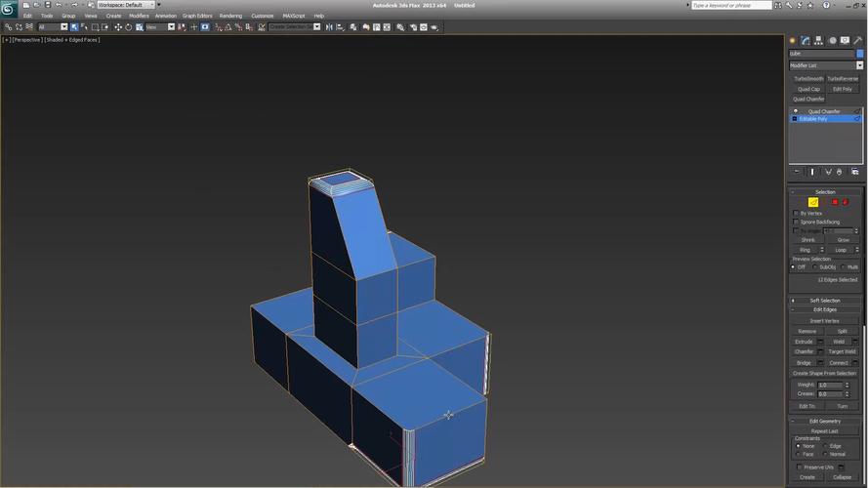
Task: Click the TurboSmooth modifier button
Action: (x=808, y=79)
